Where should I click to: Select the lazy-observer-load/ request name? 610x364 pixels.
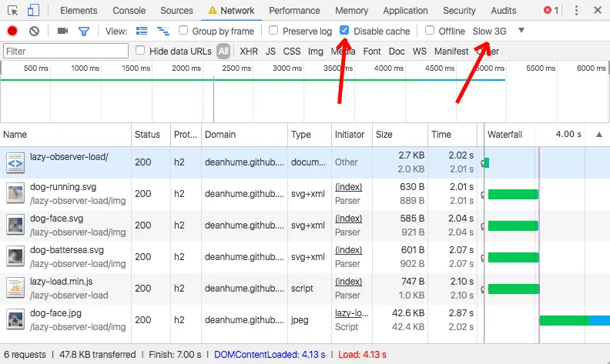click(69, 157)
